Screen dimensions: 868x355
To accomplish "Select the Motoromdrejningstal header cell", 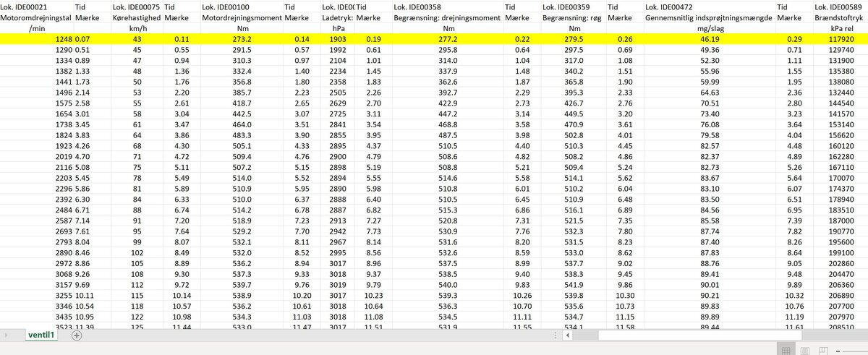I will (36, 17).
